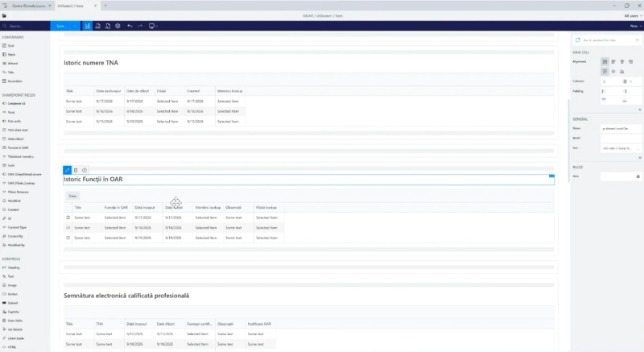Click the Membru lookup header in Istoric numere TNA
The width and height of the screenshot is (644, 352).
[230, 91]
